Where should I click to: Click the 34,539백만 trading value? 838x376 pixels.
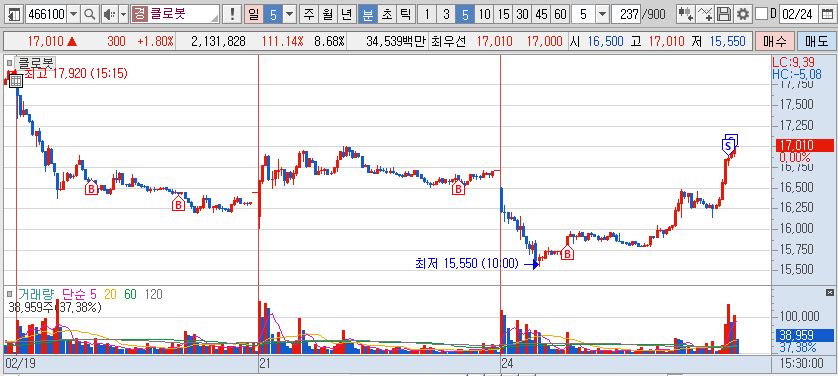[x=395, y=42]
